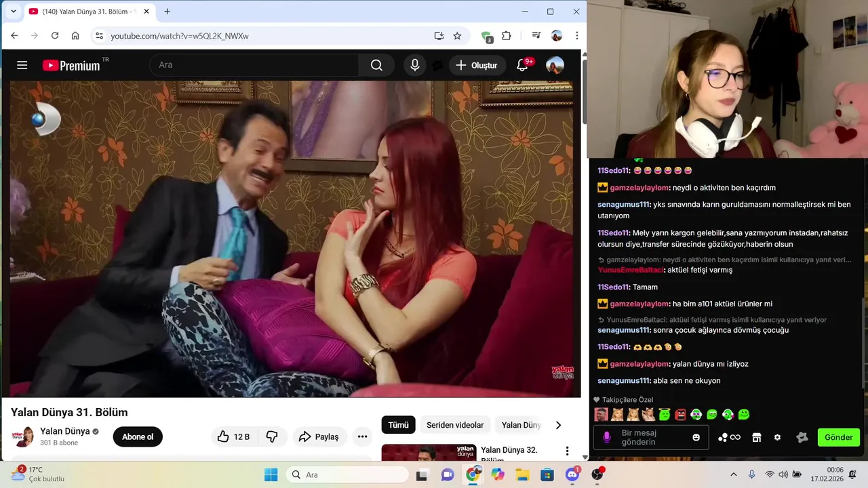Click the Oluştur create button

pyautogui.click(x=477, y=65)
